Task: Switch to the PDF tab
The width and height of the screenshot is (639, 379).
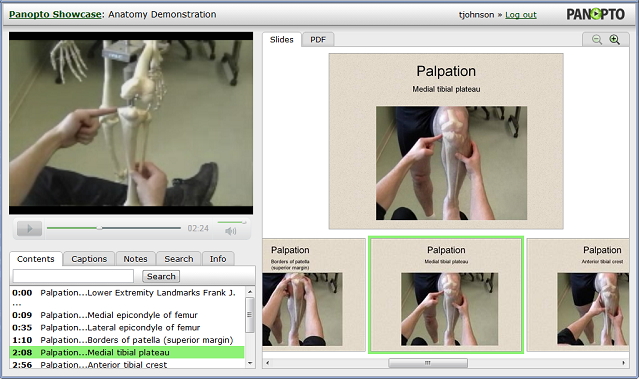Action: point(318,40)
